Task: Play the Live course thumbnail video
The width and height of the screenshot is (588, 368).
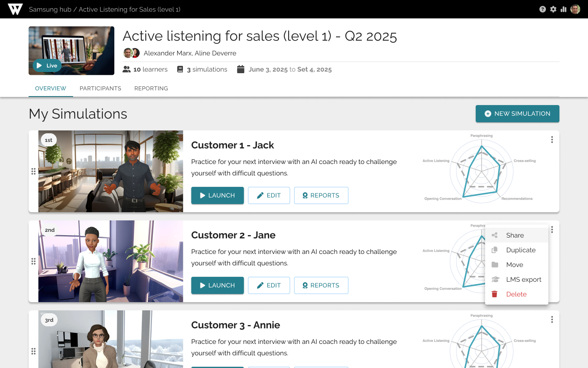Action: [x=47, y=65]
